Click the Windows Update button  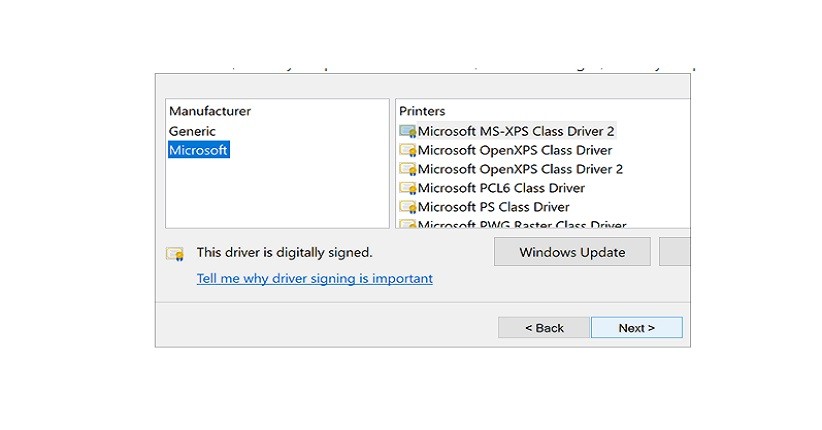coord(572,252)
